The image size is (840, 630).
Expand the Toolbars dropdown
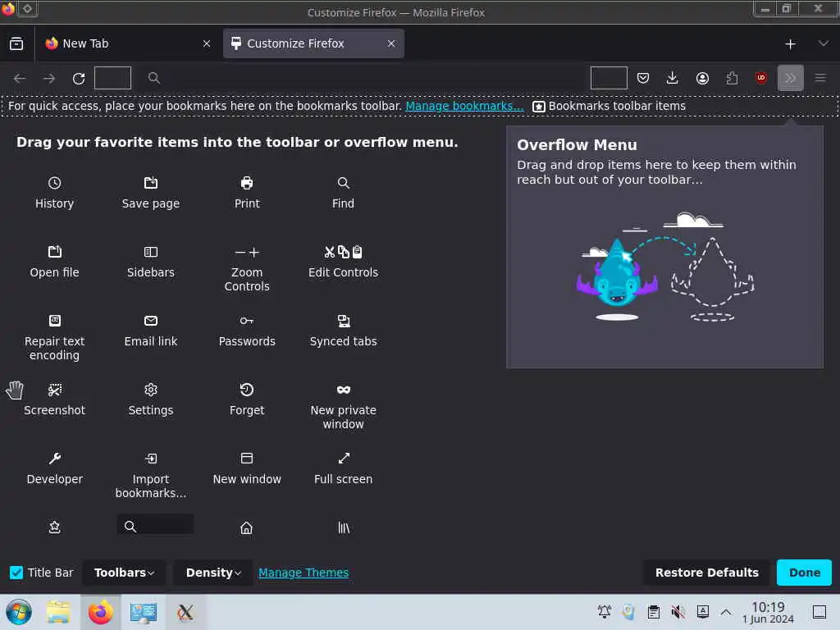[x=125, y=573]
